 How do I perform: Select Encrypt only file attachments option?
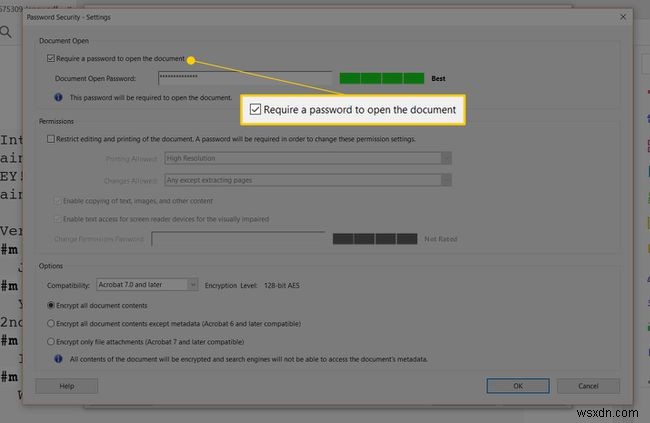pos(51,342)
